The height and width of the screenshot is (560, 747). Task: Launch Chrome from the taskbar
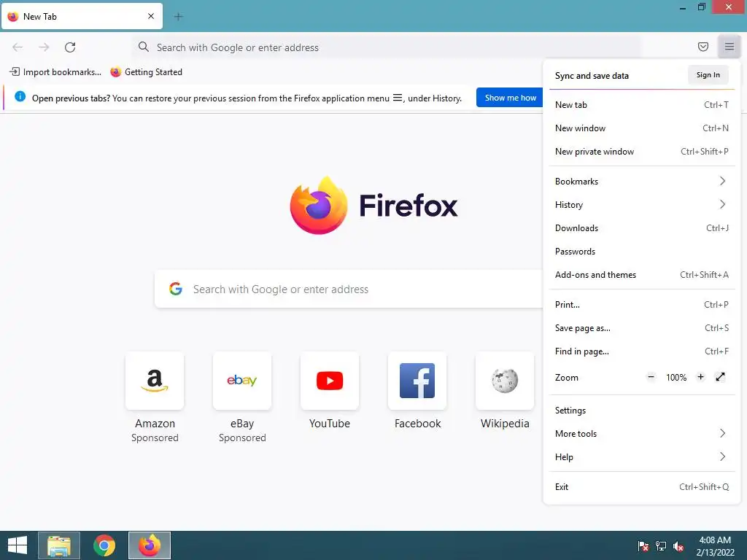[104, 545]
